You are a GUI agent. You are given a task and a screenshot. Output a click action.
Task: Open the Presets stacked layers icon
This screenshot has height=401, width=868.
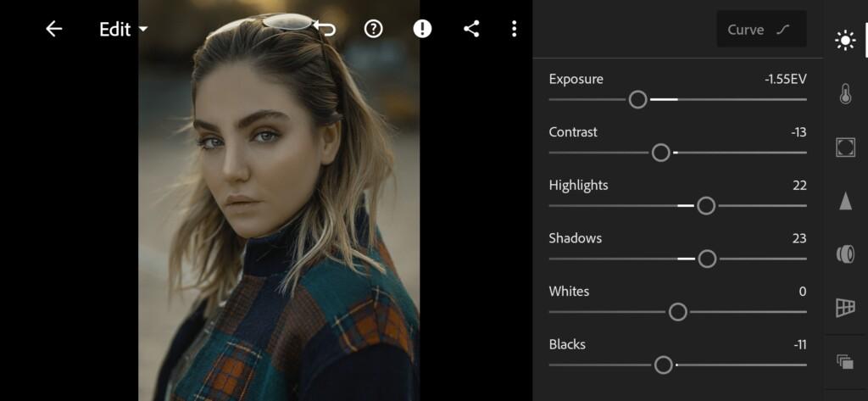point(845,362)
